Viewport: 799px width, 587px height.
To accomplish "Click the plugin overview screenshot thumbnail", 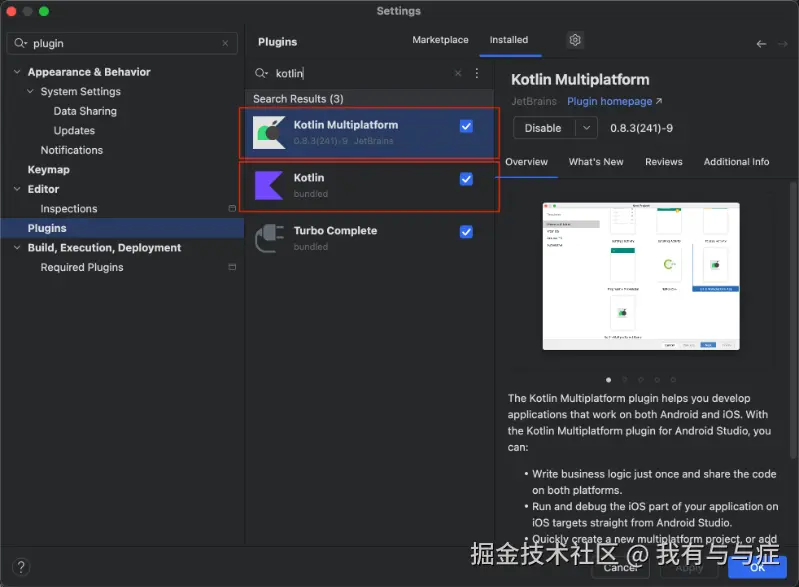I will [x=641, y=276].
